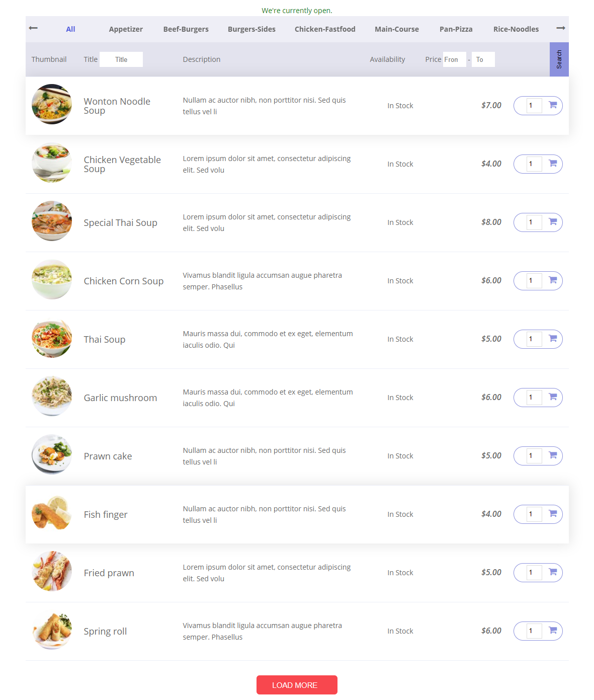Add Special Thai Soup to cart
594x700 pixels.
[552, 222]
